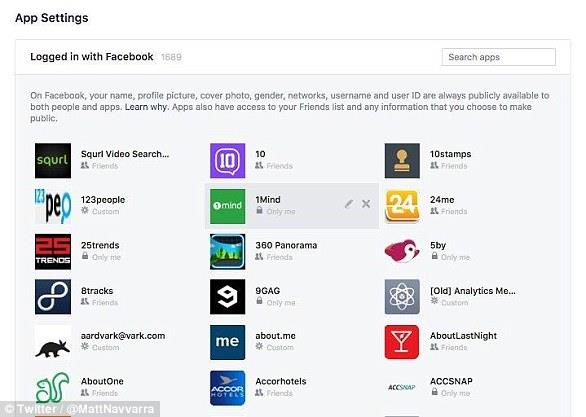586x417 pixels.
Task: Open the orange 24me app icon
Action: [402, 206]
